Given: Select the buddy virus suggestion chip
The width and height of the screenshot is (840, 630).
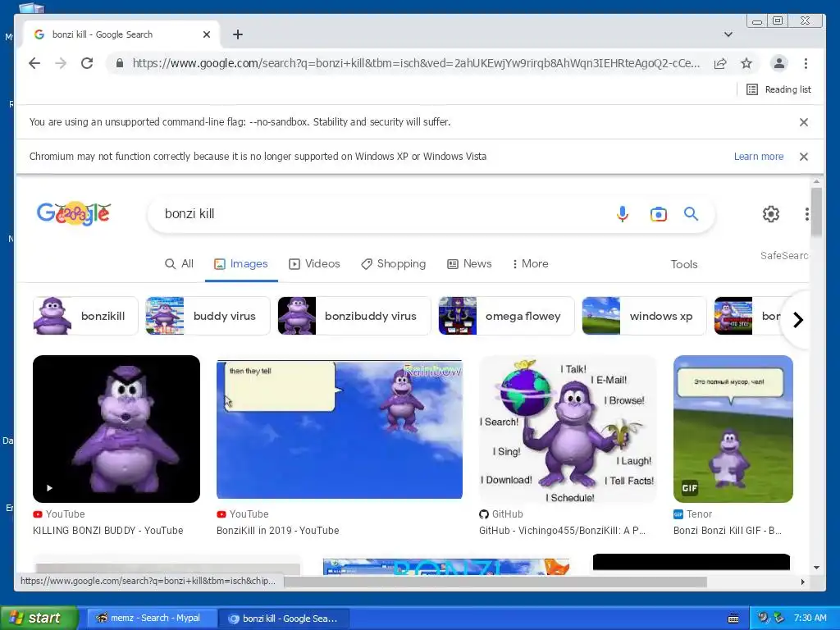Looking at the screenshot, I should click(x=208, y=316).
